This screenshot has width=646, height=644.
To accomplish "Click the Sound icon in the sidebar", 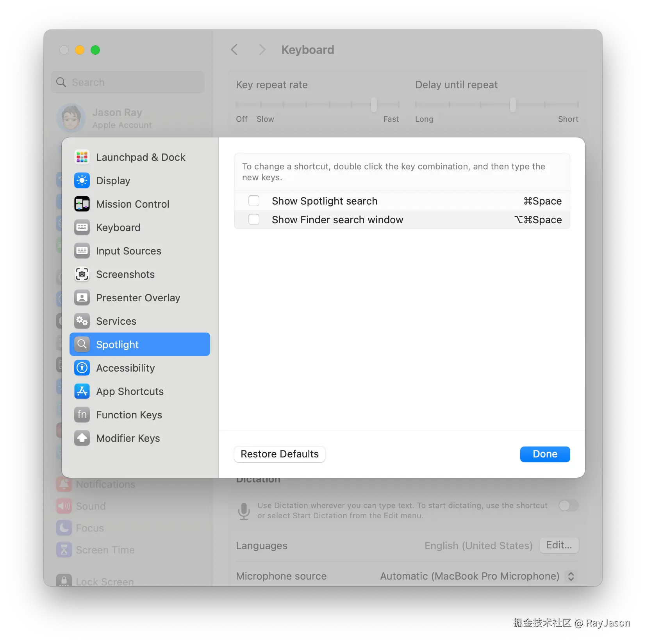I will [x=64, y=506].
